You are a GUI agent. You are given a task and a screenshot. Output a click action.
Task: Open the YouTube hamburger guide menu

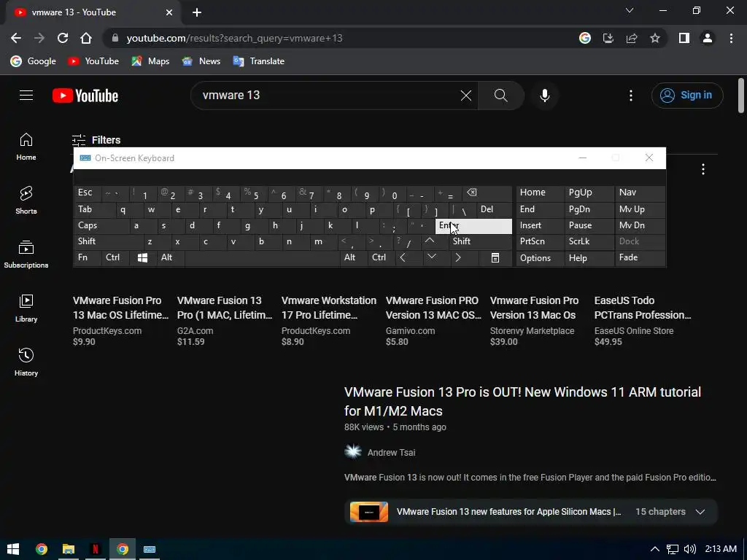[26, 96]
